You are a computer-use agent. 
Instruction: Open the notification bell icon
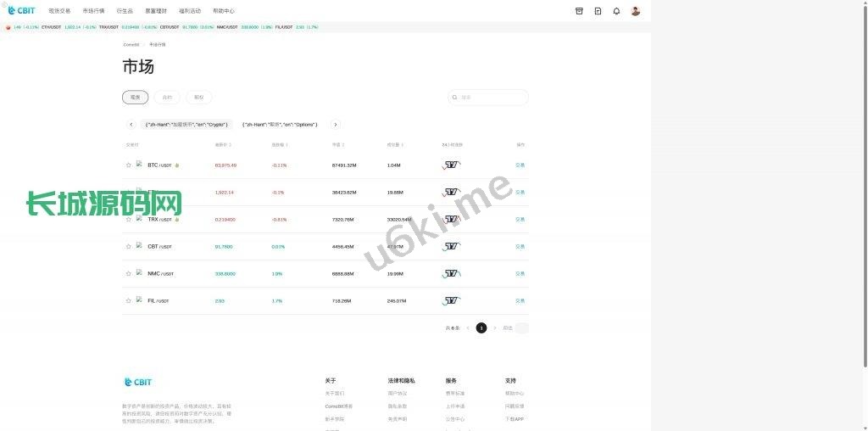[x=616, y=11]
